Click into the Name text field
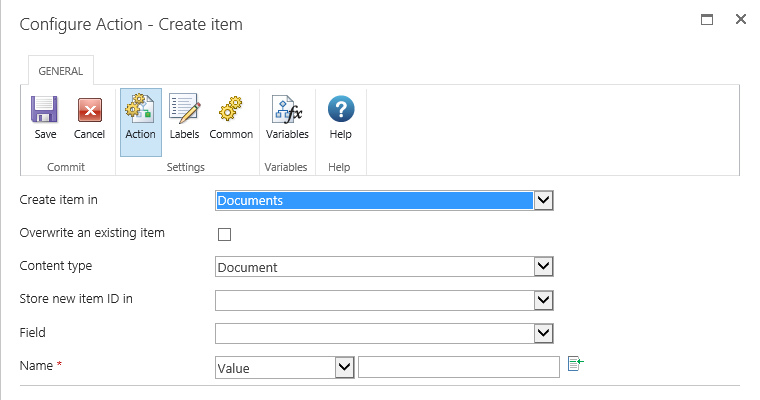This screenshot has width=760, height=400. click(459, 367)
